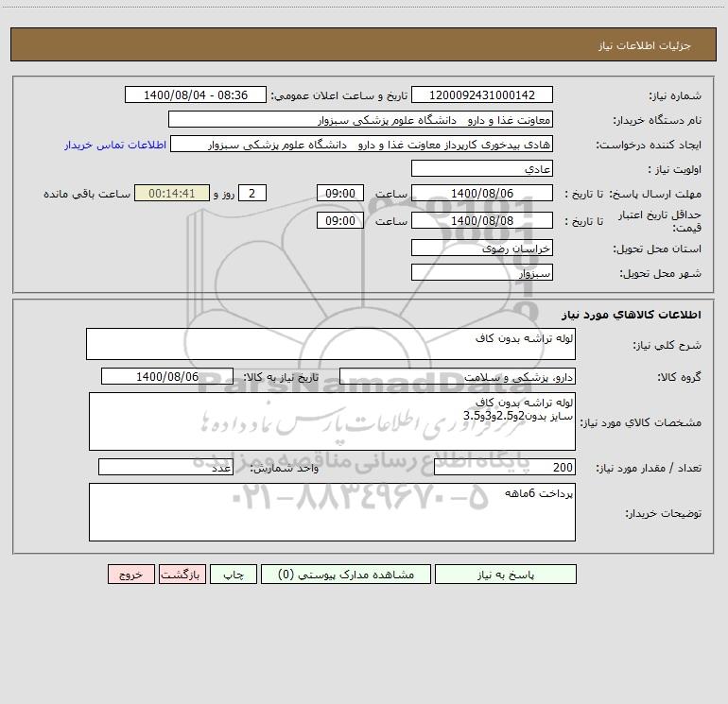
Task: Click the واحد شمارش label
Action: click(x=285, y=469)
